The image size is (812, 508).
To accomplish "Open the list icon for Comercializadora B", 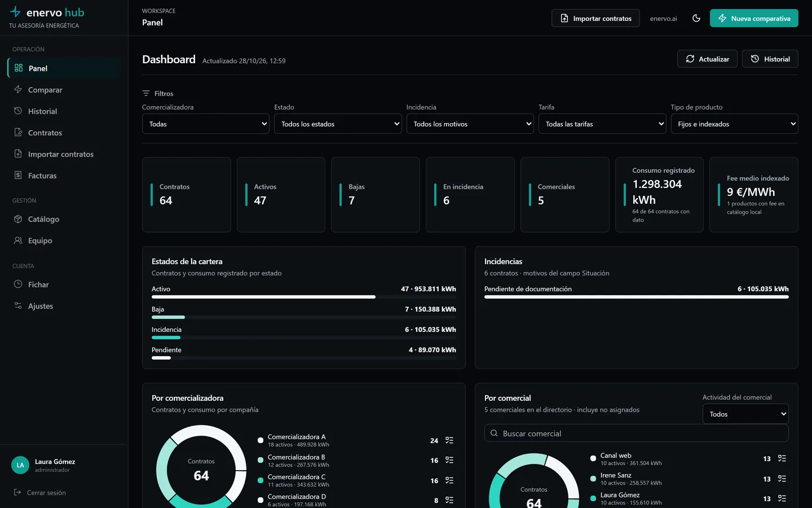I will point(449,460).
